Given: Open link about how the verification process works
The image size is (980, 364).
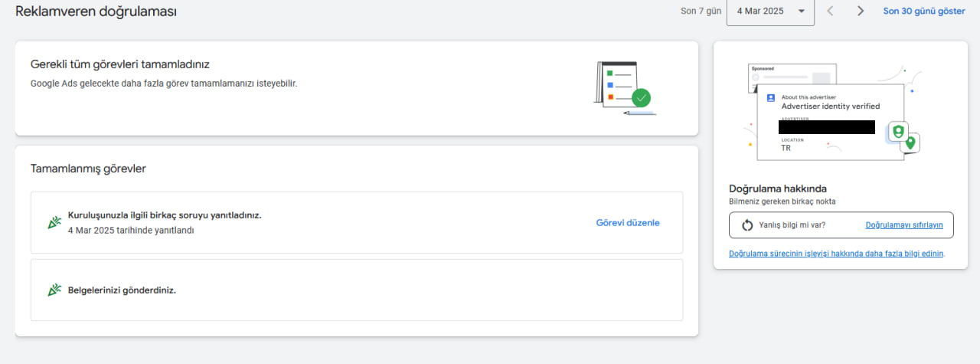Looking at the screenshot, I should point(836,254).
